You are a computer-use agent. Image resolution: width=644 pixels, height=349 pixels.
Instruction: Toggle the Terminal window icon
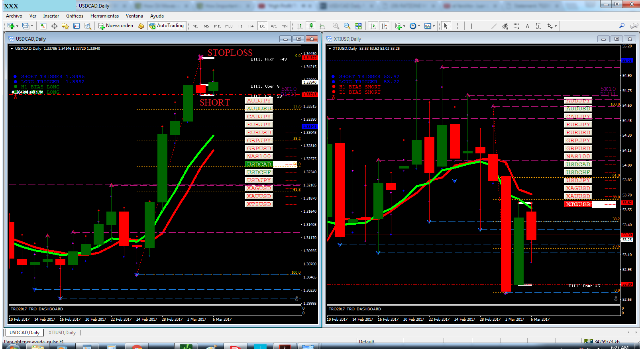[77, 26]
